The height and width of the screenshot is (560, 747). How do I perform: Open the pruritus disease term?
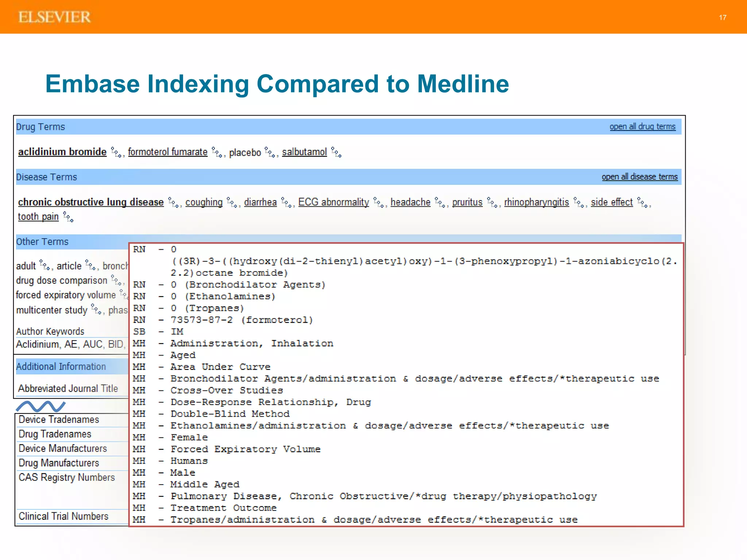[x=467, y=202]
